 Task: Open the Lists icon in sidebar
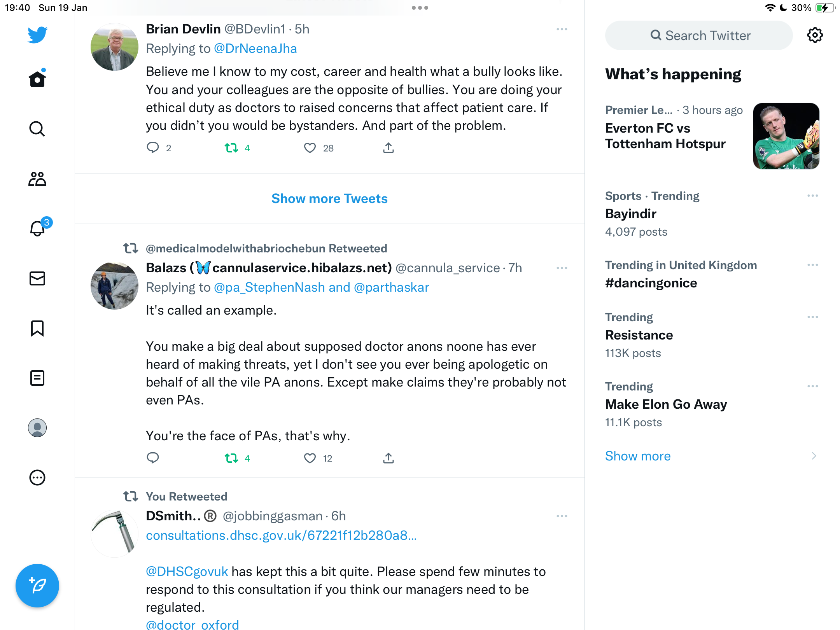click(x=37, y=378)
